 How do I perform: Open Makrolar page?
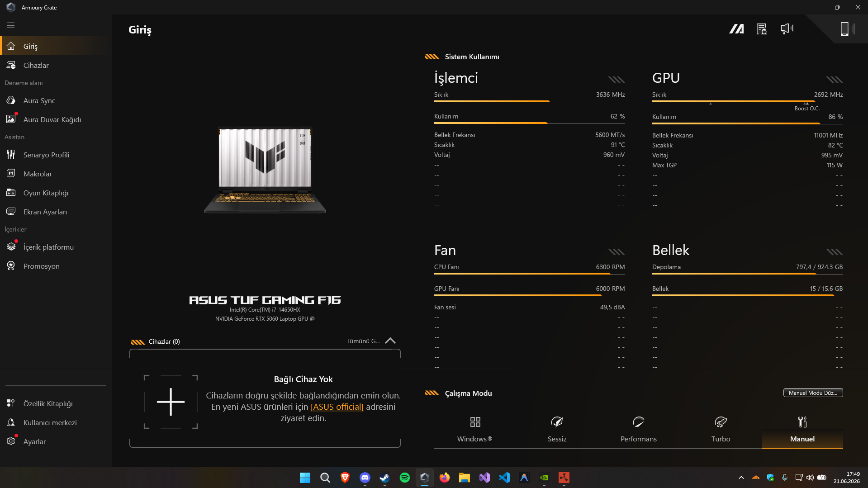point(56,174)
